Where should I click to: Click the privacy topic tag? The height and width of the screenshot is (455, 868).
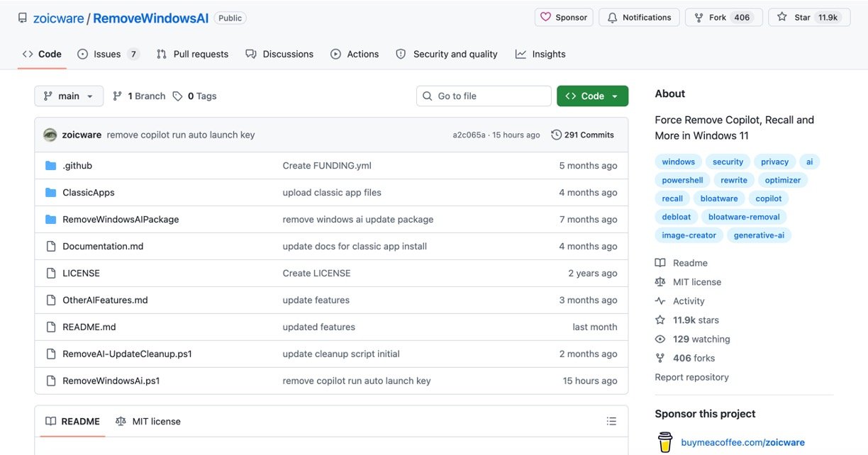(x=774, y=162)
